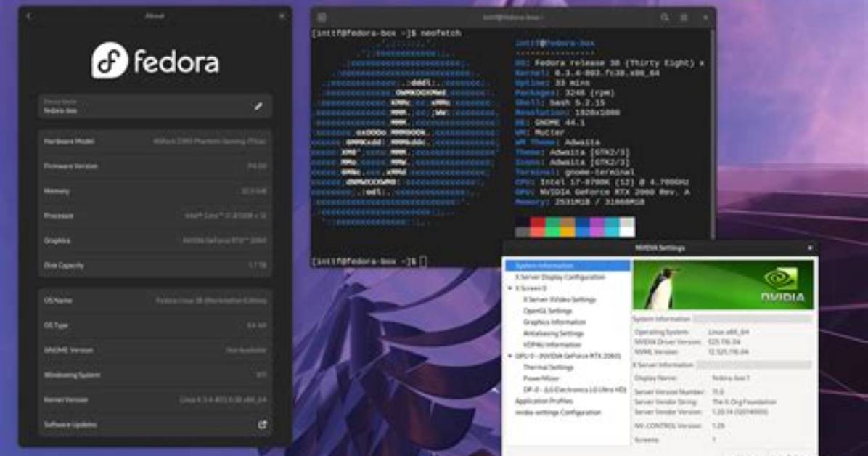Screen dimensions: 868x456
Task: Click the Fedora logo in About window
Action: click(155, 60)
